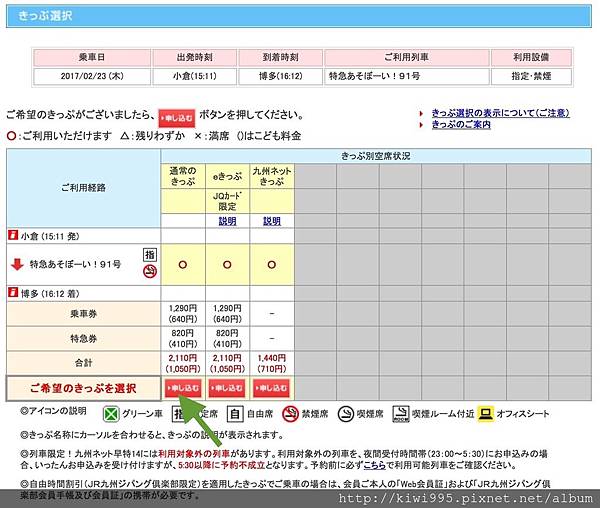Click 1,290円 乗車券 price under 通常のきっぷ
The height and width of the screenshot is (508, 600).
tap(183, 308)
